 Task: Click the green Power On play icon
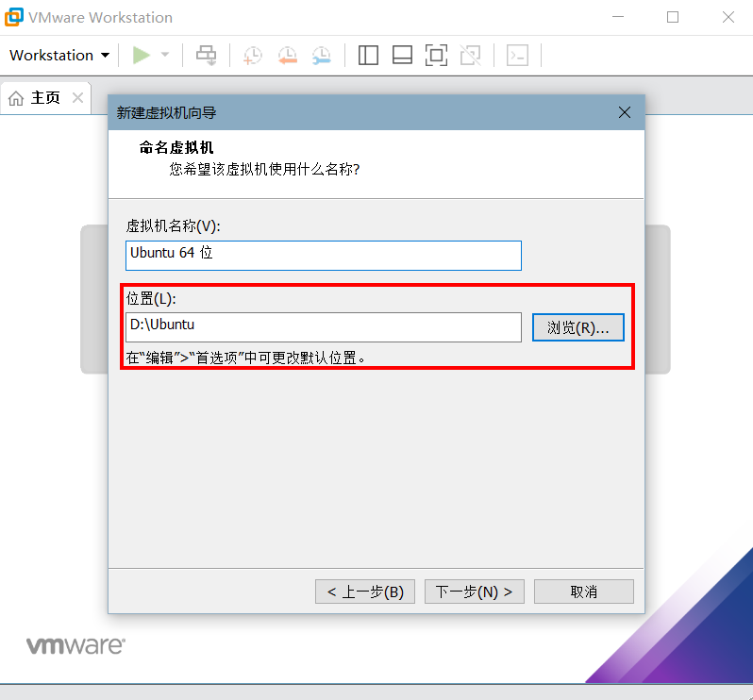[142, 55]
